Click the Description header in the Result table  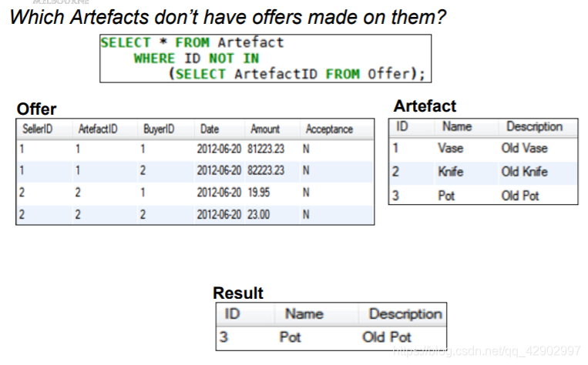(x=405, y=314)
